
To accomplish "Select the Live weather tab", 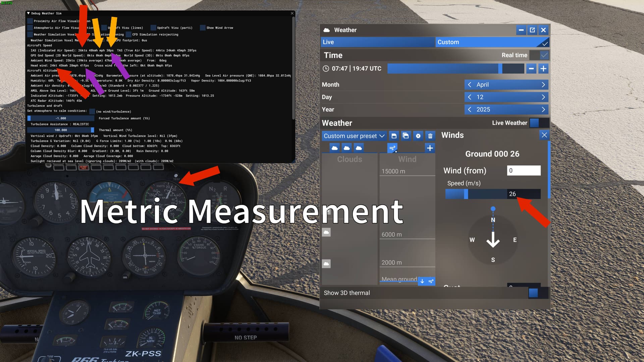I will (377, 42).
